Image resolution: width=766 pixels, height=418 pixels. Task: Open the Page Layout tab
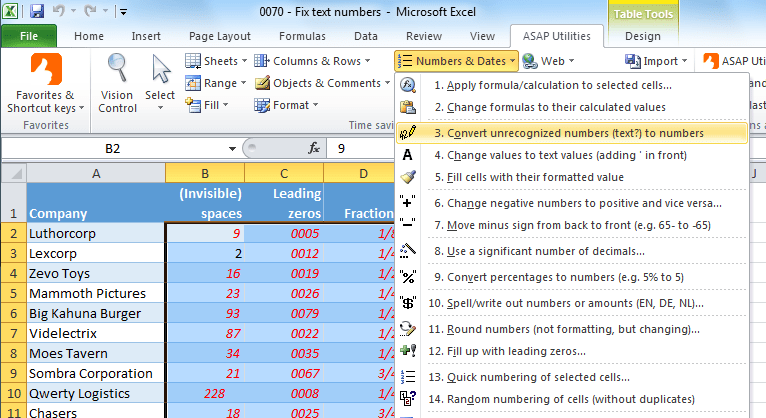coord(220,36)
